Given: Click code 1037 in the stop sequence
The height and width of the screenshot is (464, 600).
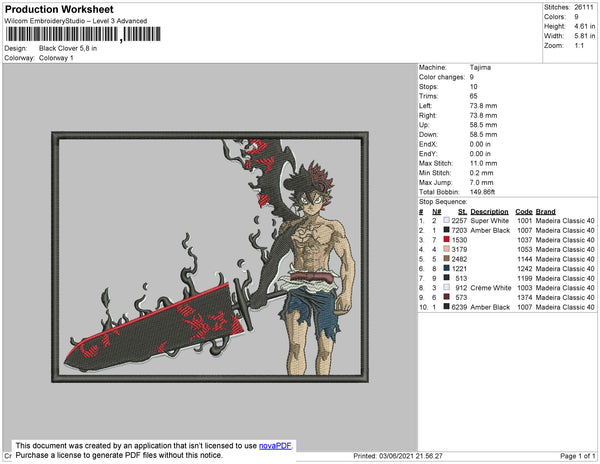Looking at the screenshot, I should [525, 240].
